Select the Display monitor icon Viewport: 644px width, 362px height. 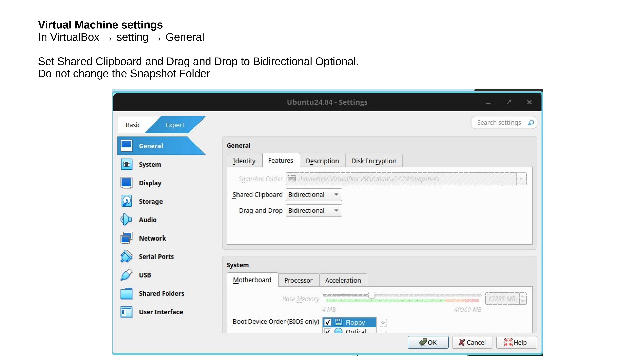(126, 183)
